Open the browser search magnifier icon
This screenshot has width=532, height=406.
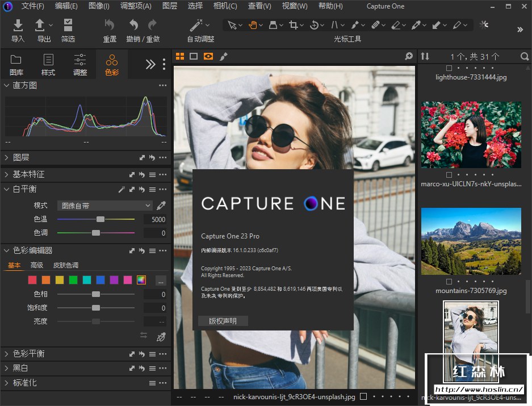coord(524,56)
